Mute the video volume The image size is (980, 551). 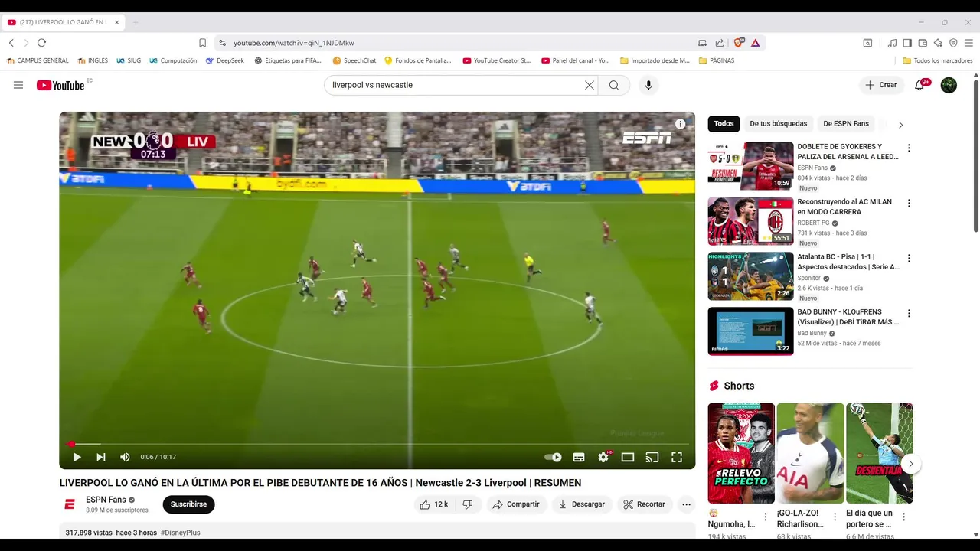click(x=125, y=457)
